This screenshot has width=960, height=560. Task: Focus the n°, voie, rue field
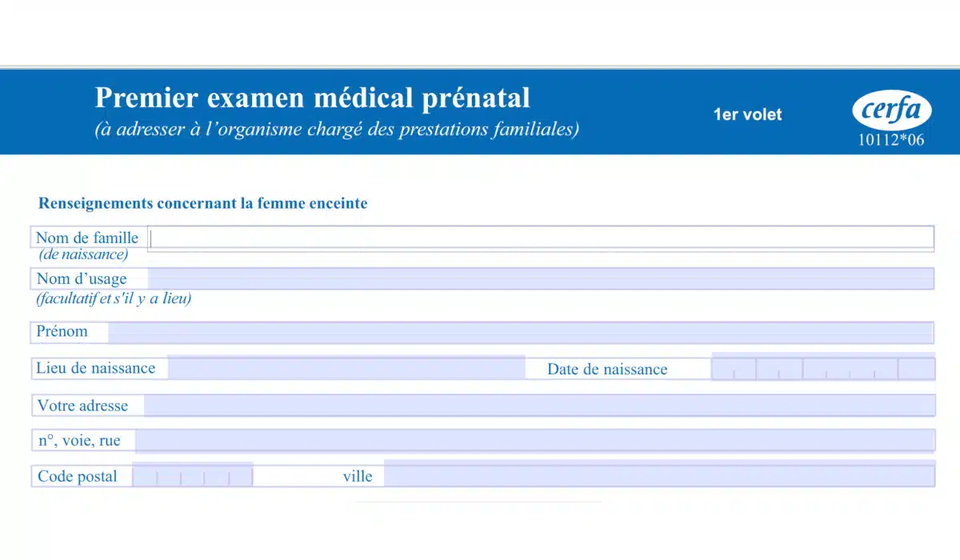click(534, 441)
